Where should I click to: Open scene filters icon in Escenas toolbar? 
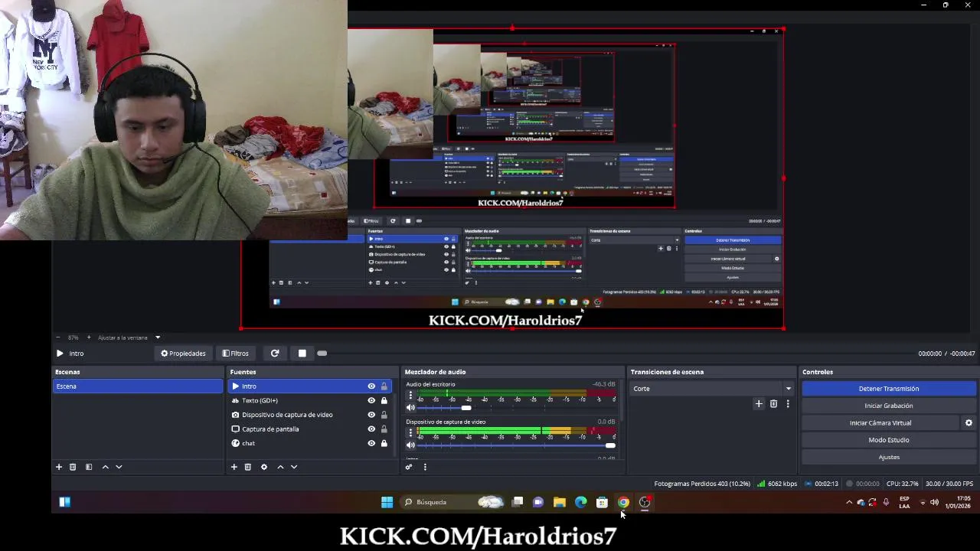[89, 467]
